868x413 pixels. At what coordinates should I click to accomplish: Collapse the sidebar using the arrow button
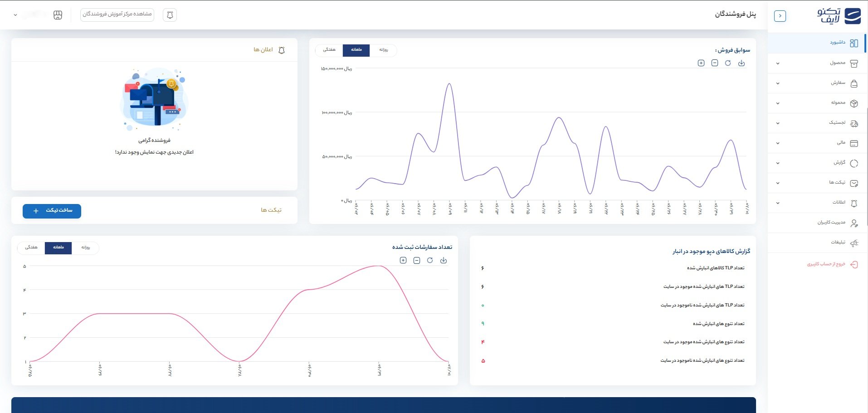pyautogui.click(x=780, y=16)
